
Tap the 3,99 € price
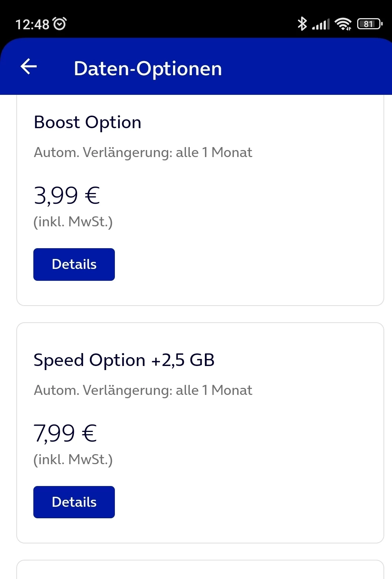67,195
